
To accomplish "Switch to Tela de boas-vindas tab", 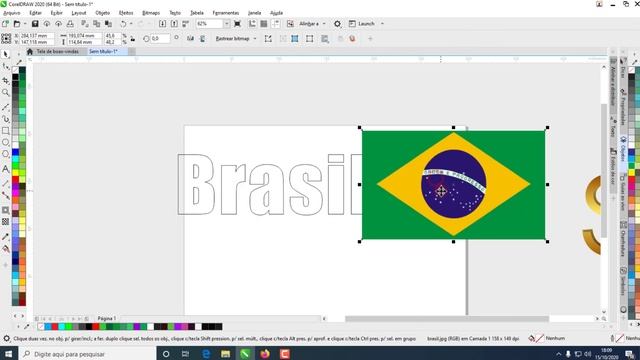I will [x=57, y=51].
